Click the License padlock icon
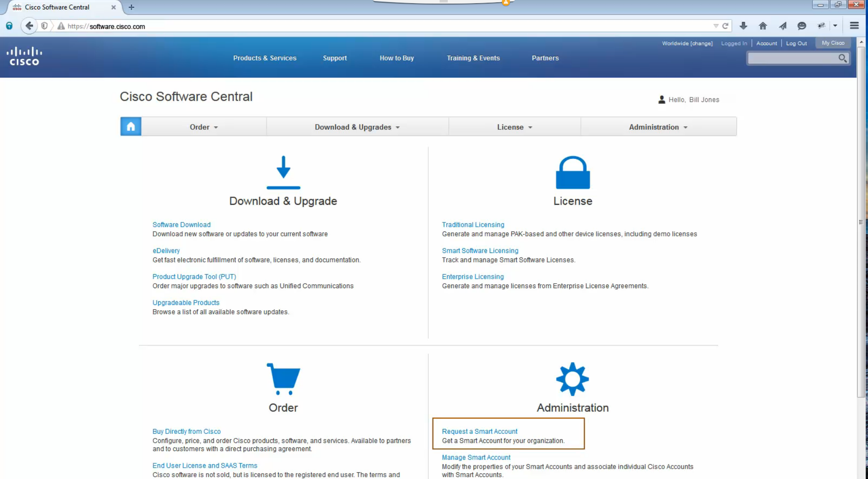Screen dimensions: 868x479 (x=572, y=174)
